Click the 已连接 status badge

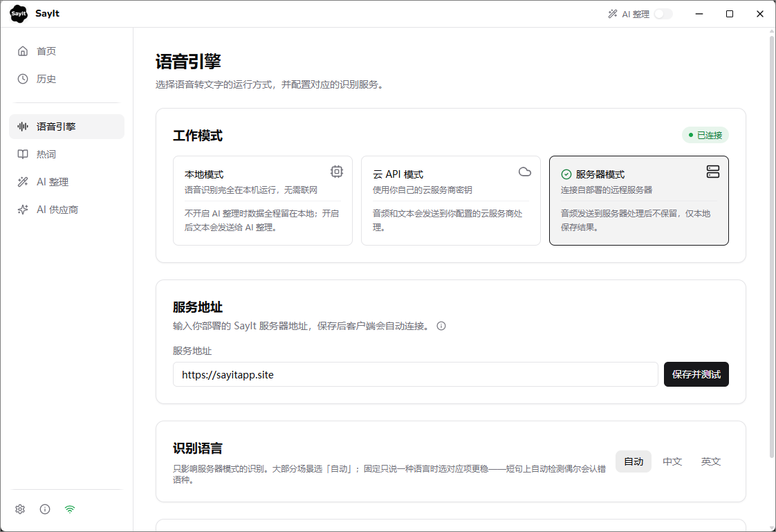point(705,135)
